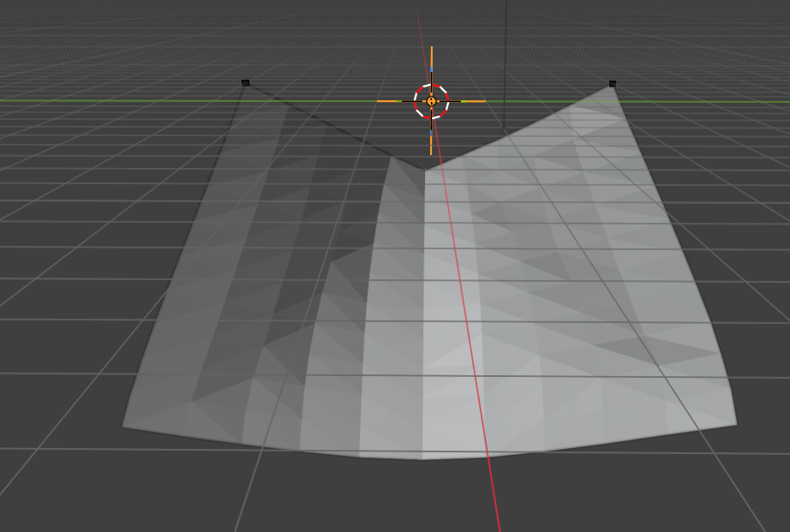The height and width of the screenshot is (532, 790).
Task: Click the orange crosshair arm right of cursor
Action: (x=473, y=101)
